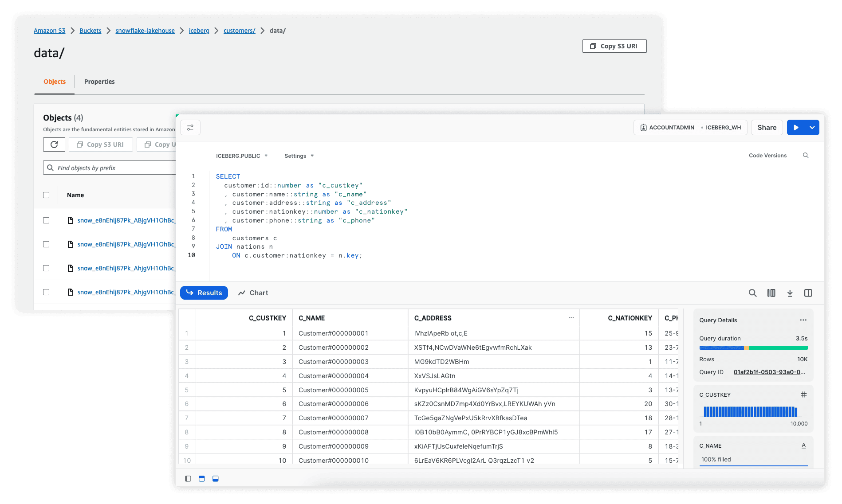
Task: Expand the run button dropdown arrow
Action: 812,127
